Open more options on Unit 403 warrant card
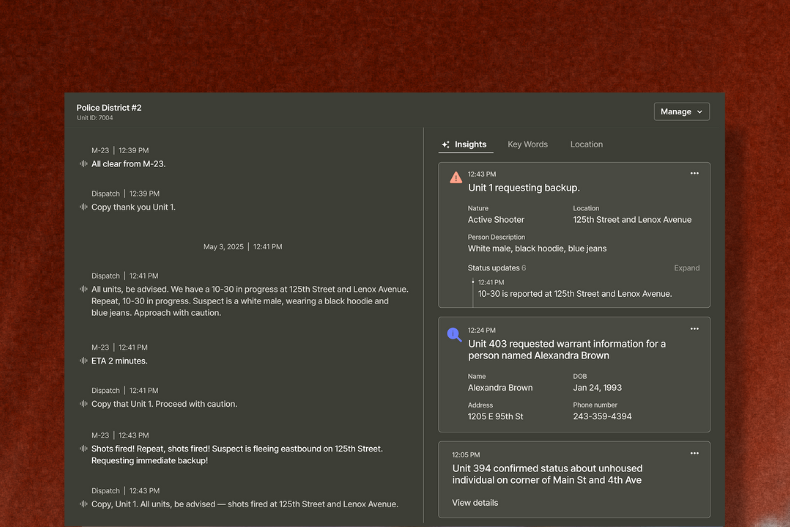This screenshot has width=790, height=527. pos(694,328)
